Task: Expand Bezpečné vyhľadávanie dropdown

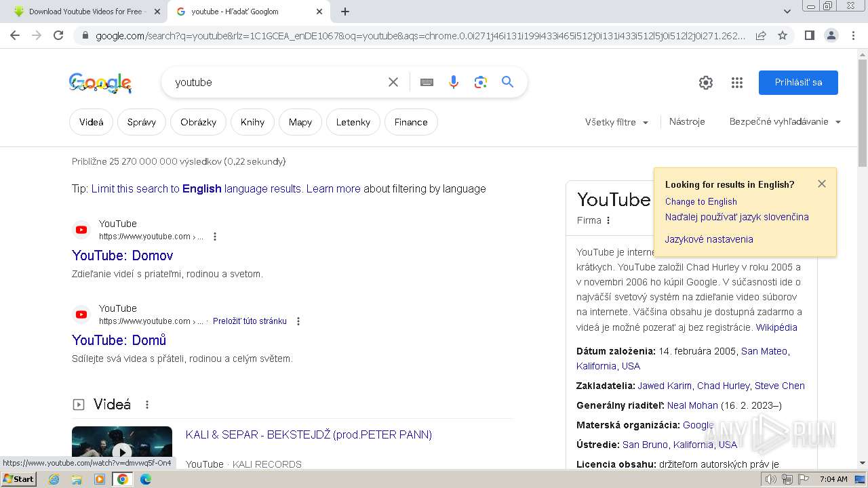Action: [785, 122]
